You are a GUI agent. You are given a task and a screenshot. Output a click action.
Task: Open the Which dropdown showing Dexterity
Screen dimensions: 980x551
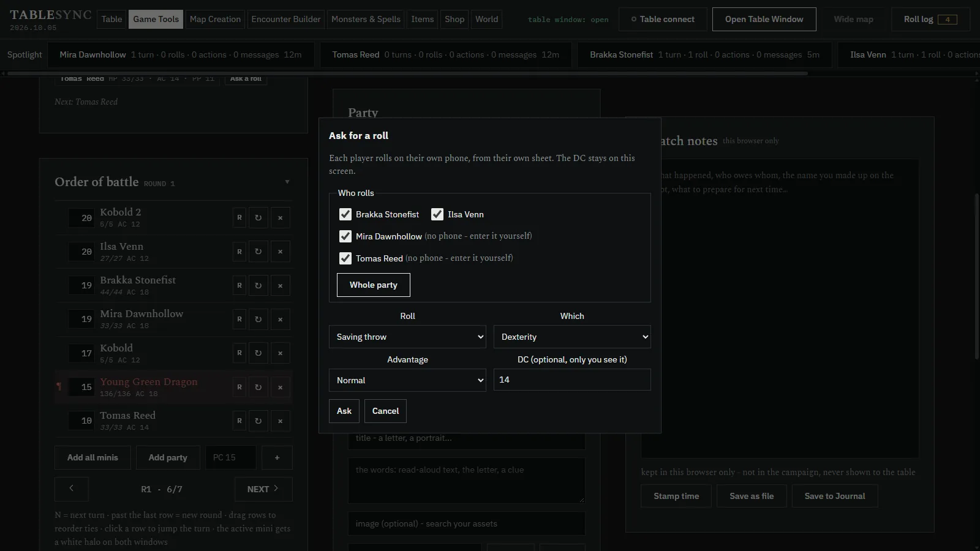(572, 337)
